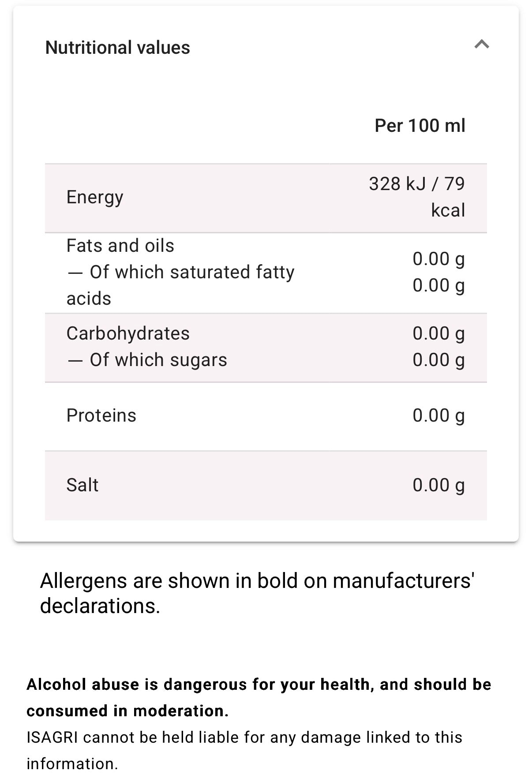The height and width of the screenshot is (778, 532).
Task: Select the Proteins 0.00 g value
Action: coord(438,415)
